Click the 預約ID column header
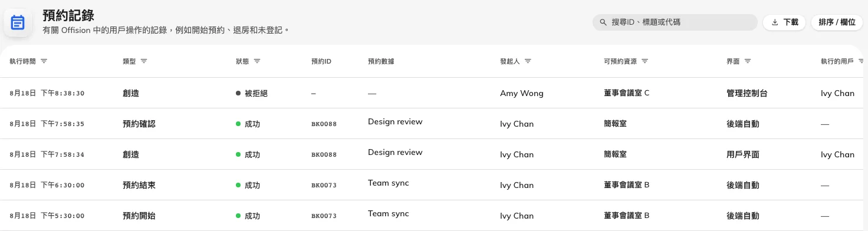Viewport: 868px width, 231px height. point(321,61)
